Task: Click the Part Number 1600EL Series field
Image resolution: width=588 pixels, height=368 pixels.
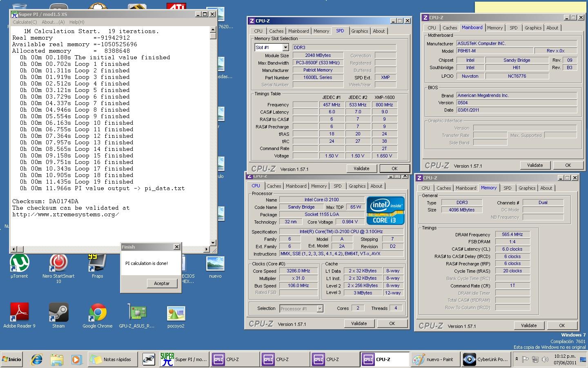Action: coord(318,77)
